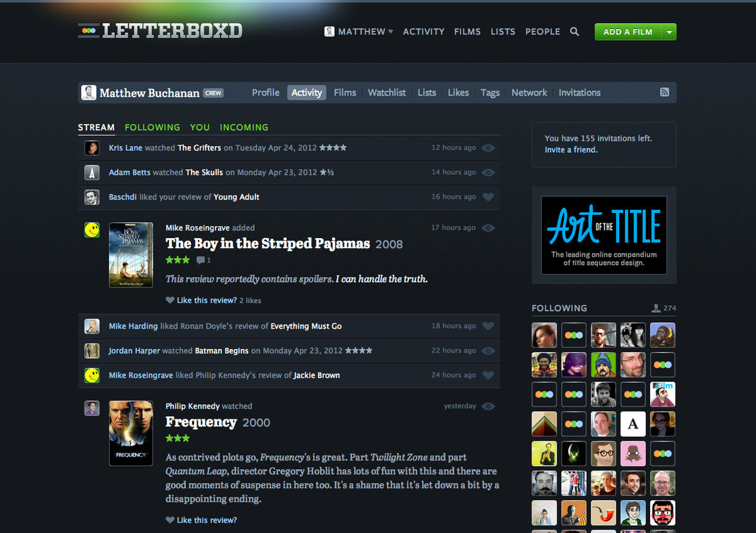Click heart icon on Young Adult row
Image resolution: width=756 pixels, height=533 pixels.
coord(488,197)
